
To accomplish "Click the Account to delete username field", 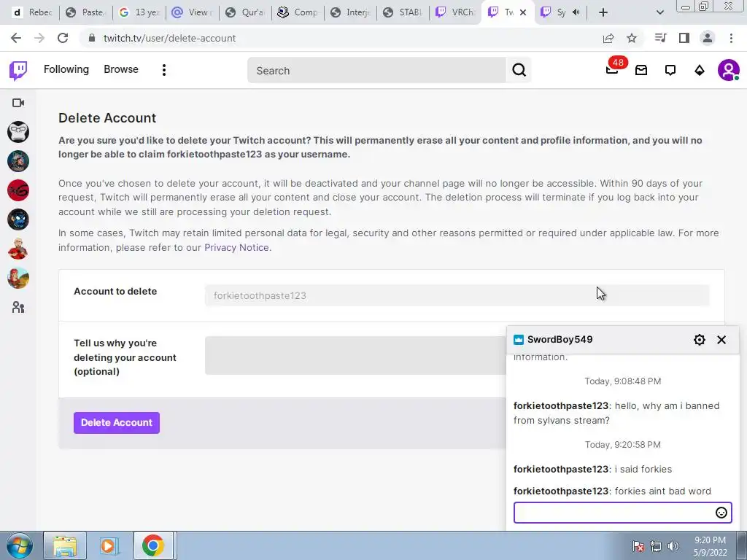I will pos(457,296).
